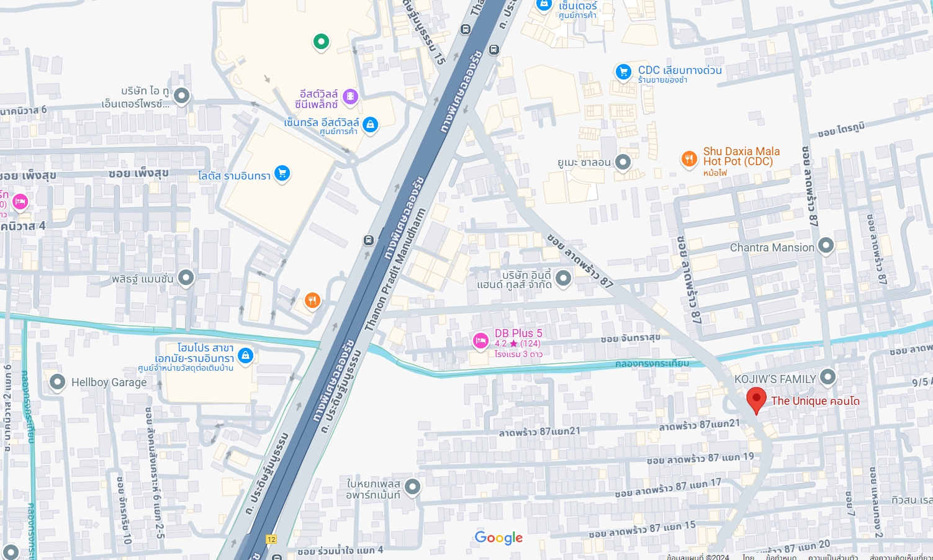
Task: Open the route 12 highway shield
Action: (x=271, y=539)
